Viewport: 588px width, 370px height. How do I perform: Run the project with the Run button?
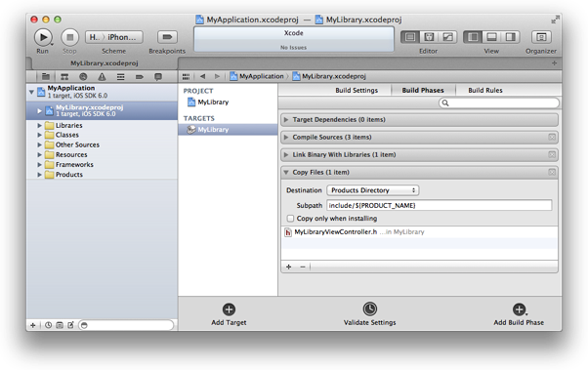43,37
